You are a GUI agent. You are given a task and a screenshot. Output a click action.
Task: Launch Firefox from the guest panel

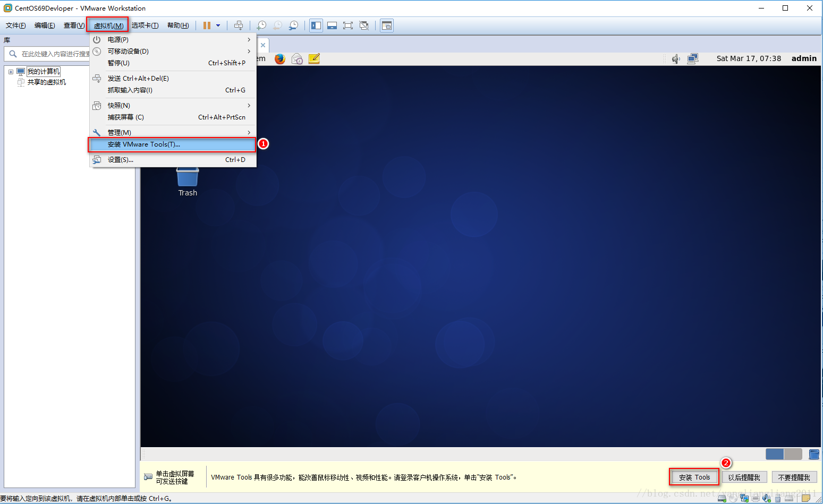[280, 59]
